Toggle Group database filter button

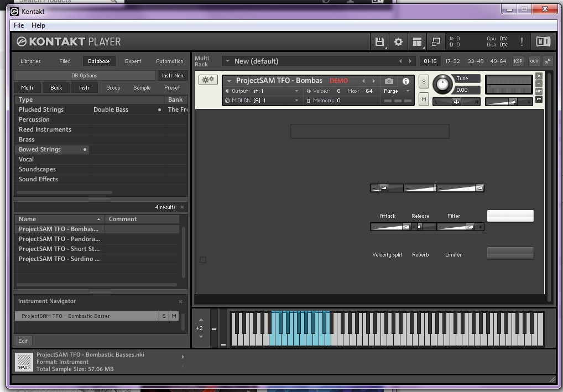click(113, 87)
